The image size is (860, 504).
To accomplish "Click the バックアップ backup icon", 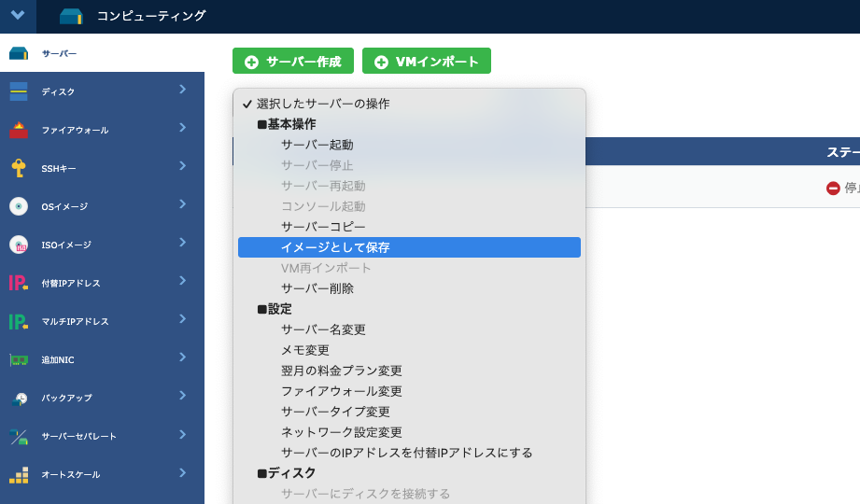I will (x=20, y=399).
